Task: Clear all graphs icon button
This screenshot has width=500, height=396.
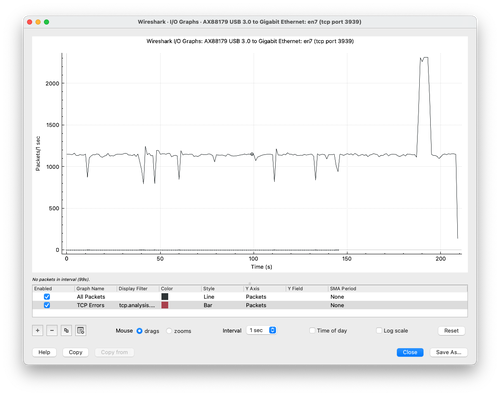Action: point(81,330)
